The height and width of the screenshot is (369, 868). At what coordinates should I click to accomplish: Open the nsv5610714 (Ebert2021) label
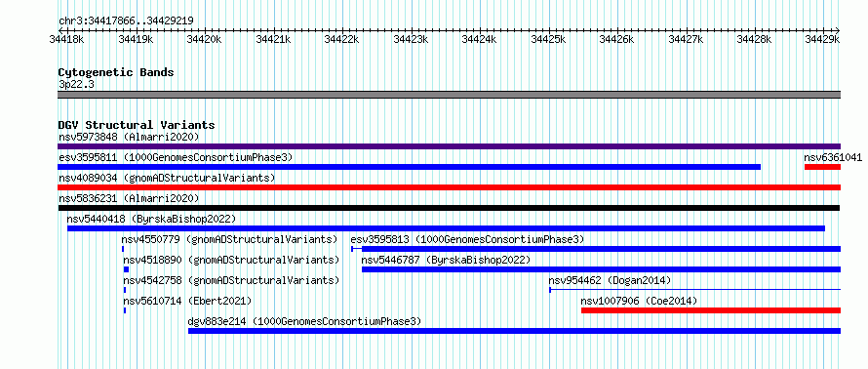pos(187,301)
